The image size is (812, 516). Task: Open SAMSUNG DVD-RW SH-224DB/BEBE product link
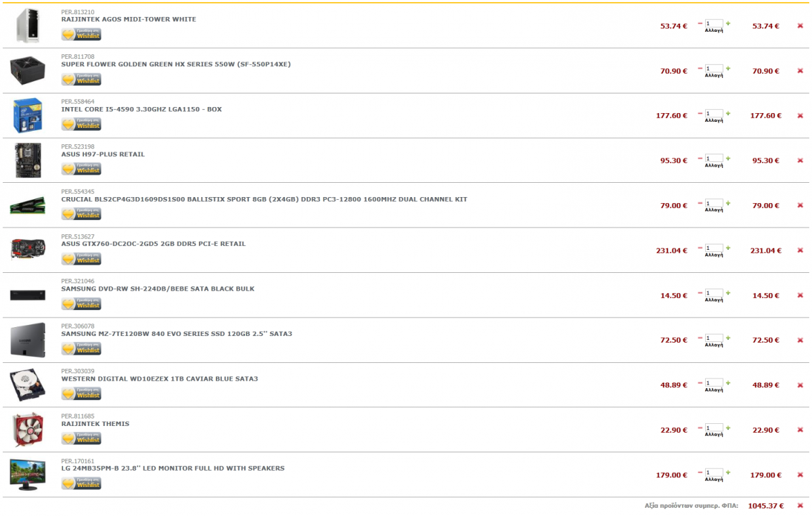pyautogui.click(x=158, y=289)
